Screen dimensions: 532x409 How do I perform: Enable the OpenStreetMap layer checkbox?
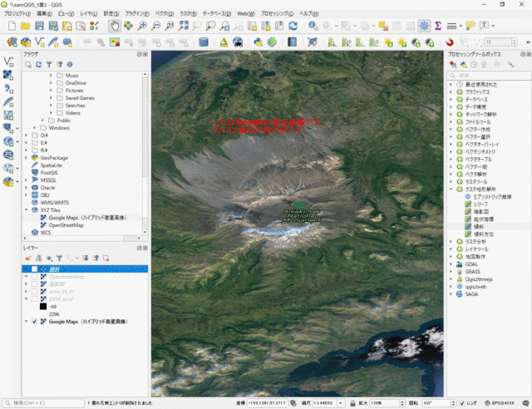[34, 276]
